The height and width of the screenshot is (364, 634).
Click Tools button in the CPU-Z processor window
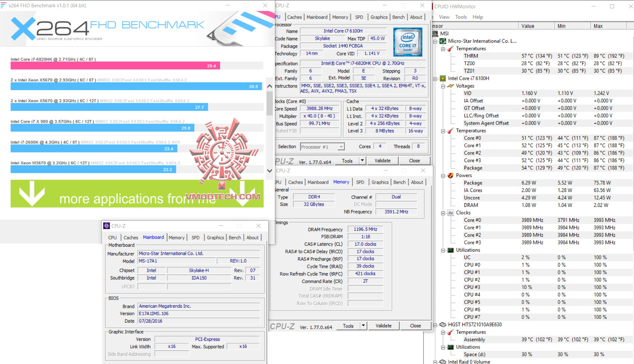point(347,161)
